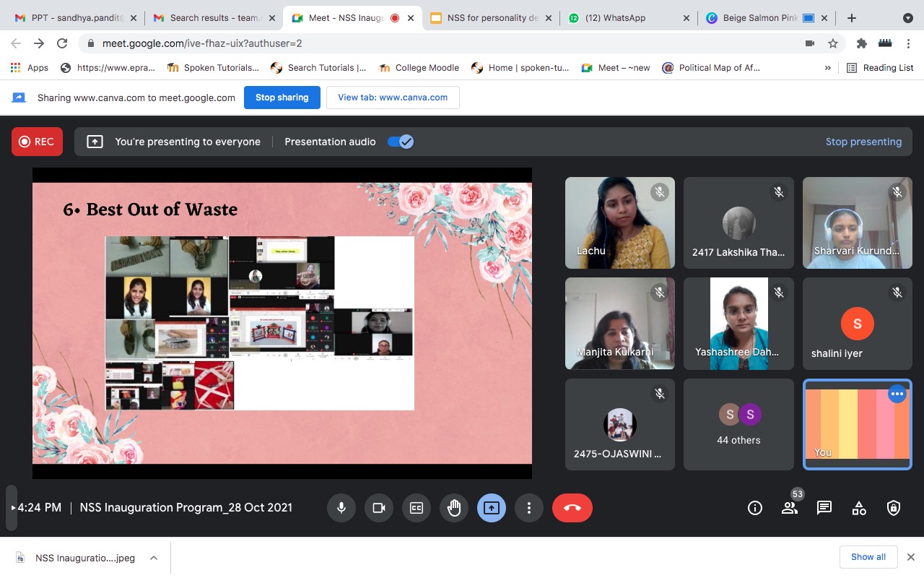Toggle closed captions
Viewport: 924px width, 578px height.
(x=417, y=508)
